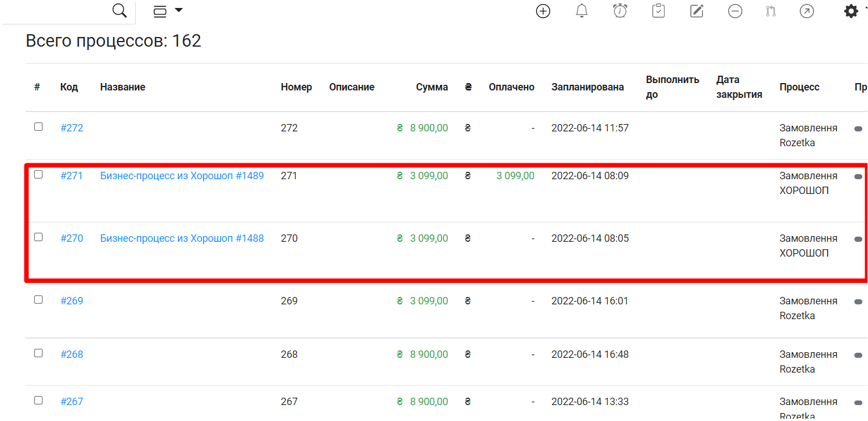This screenshot has width=868, height=421.
Task: Click date 2022-06-14 16:01
Action: (590, 301)
